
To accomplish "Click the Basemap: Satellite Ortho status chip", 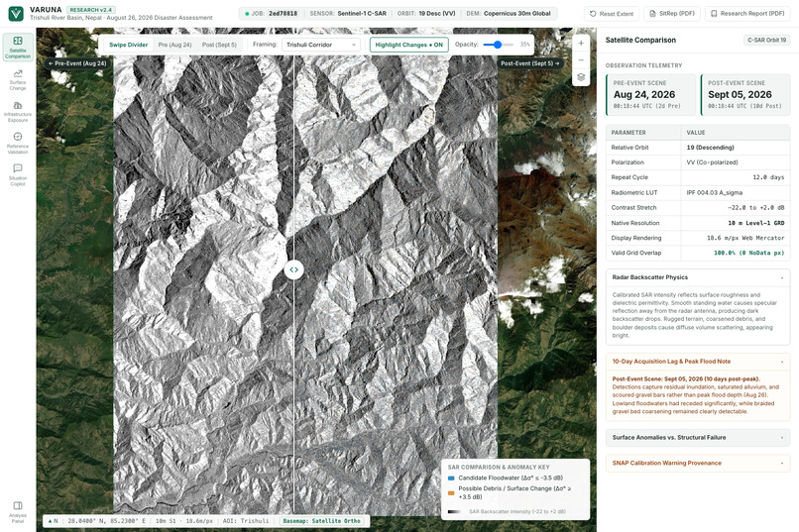I will (x=321, y=521).
